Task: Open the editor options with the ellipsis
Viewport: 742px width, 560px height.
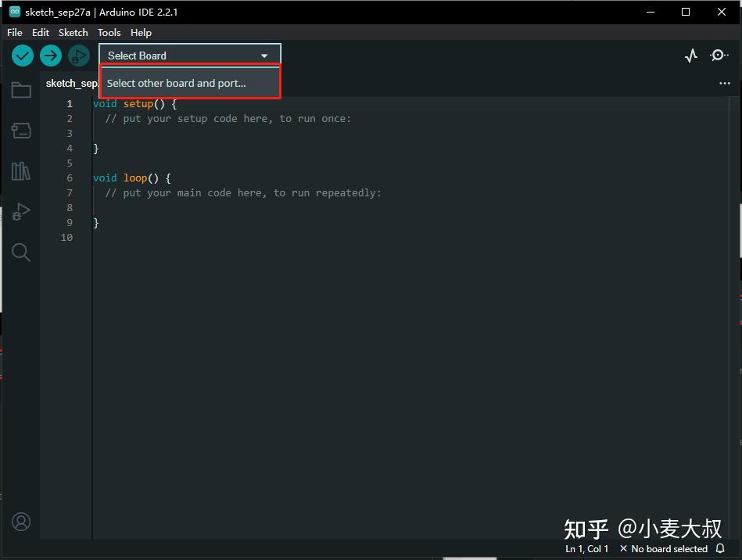Action: (724, 83)
